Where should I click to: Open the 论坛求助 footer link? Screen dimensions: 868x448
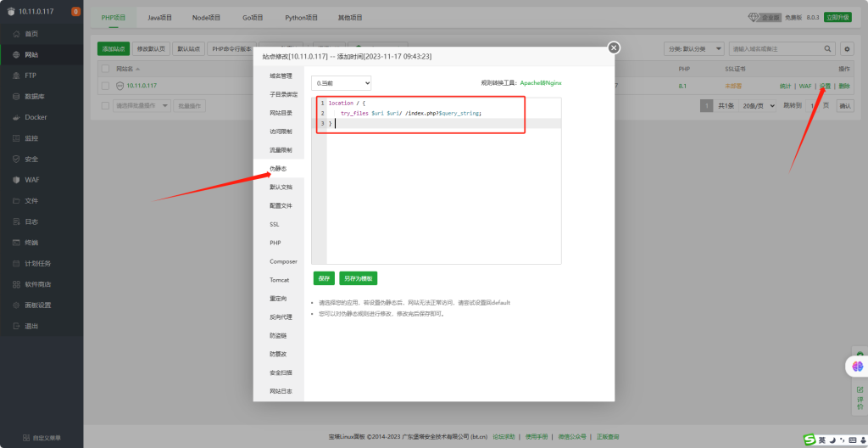coord(504,437)
